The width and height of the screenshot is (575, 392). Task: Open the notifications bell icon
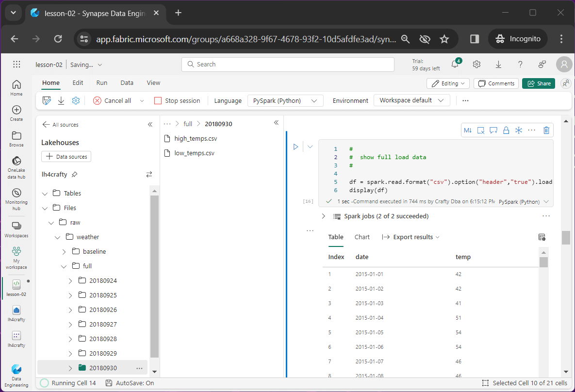tap(455, 65)
